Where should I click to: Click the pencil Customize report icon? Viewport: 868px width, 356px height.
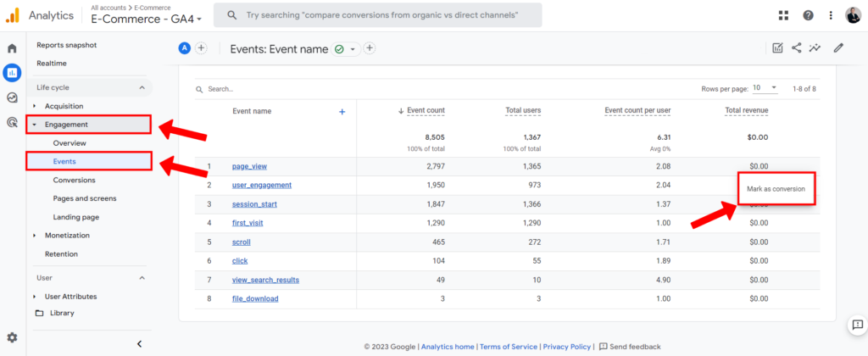tap(838, 48)
